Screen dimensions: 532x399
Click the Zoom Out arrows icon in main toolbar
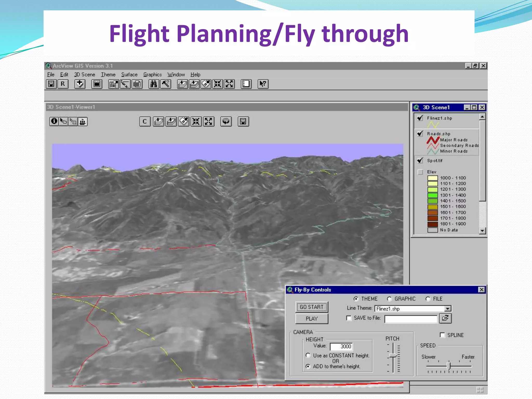point(229,84)
